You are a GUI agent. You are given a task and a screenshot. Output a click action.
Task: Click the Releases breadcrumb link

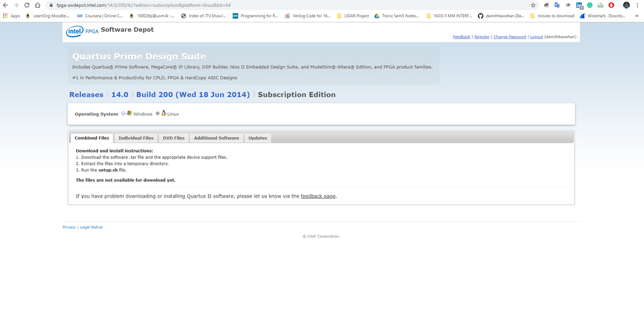pyautogui.click(x=86, y=94)
